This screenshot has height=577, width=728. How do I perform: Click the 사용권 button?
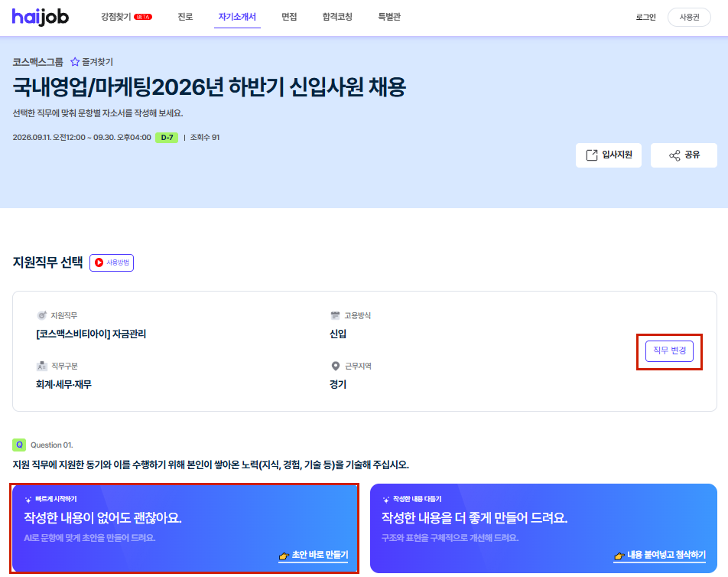689,17
